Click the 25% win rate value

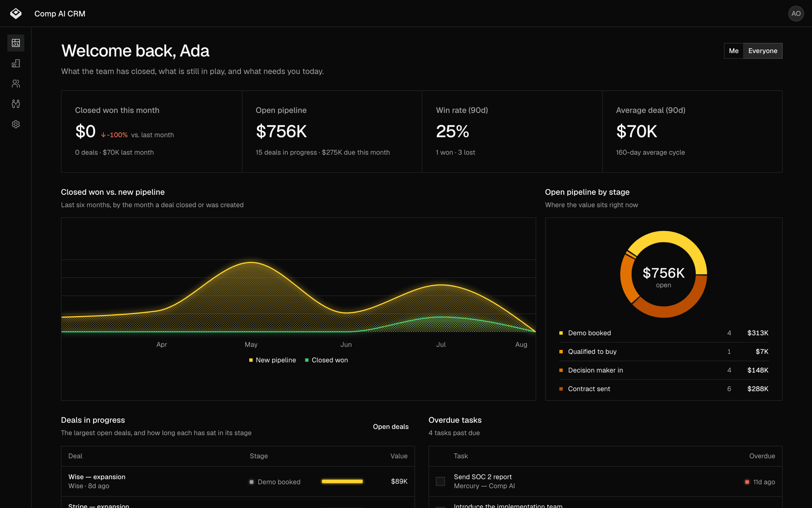pos(452,131)
